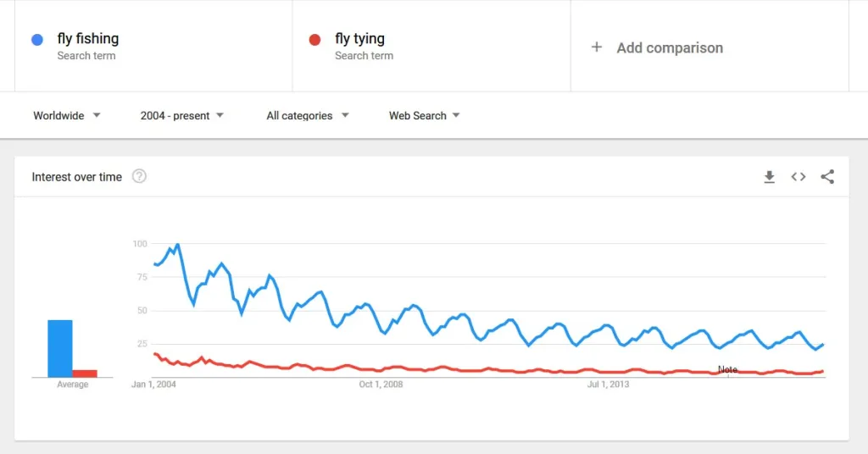Download the Interest over time chart data
Image resolution: width=868 pixels, height=454 pixels.
769,177
